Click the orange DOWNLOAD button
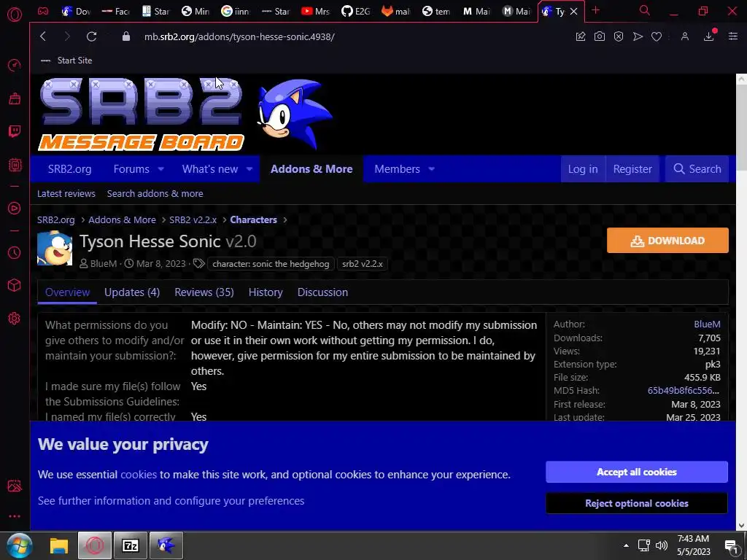The image size is (747, 560). pos(667,241)
